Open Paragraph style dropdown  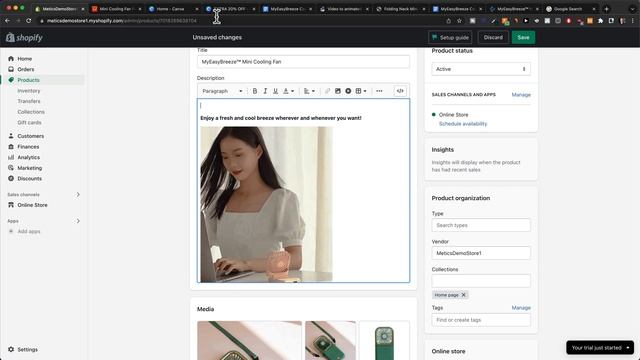[222, 91]
